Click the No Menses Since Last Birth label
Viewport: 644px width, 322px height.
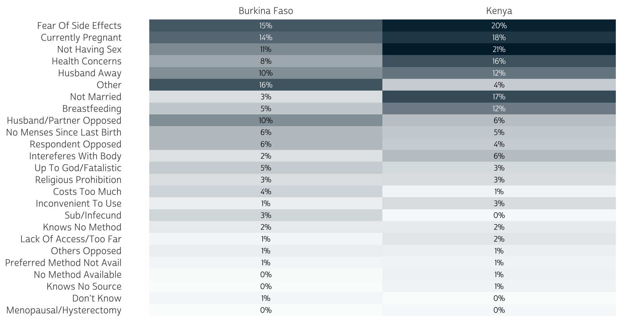pyautogui.click(x=64, y=132)
